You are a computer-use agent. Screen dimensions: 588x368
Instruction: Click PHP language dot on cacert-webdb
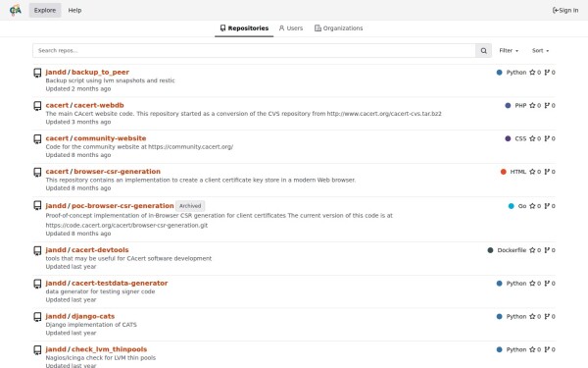pyautogui.click(x=508, y=106)
